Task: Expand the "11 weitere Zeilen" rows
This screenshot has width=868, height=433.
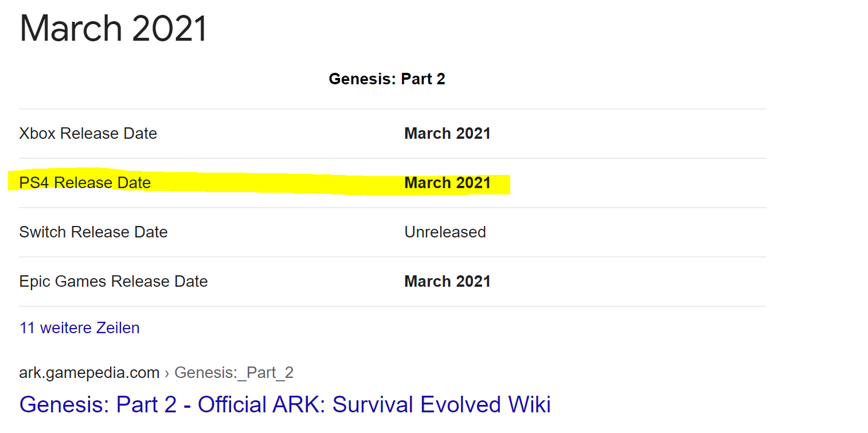Action: click(79, 328)
